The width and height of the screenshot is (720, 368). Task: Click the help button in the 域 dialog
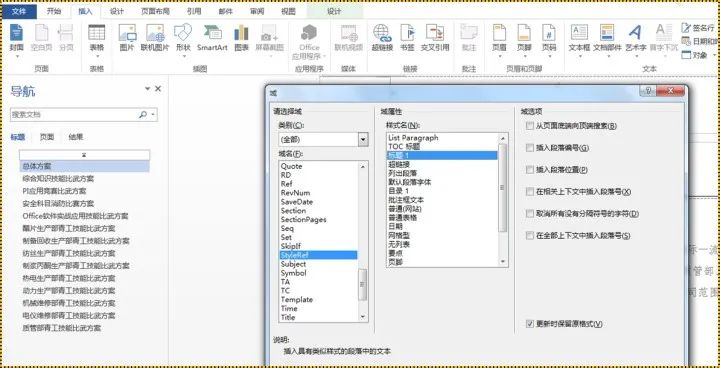pyautogui.click(x=647, y=91)
